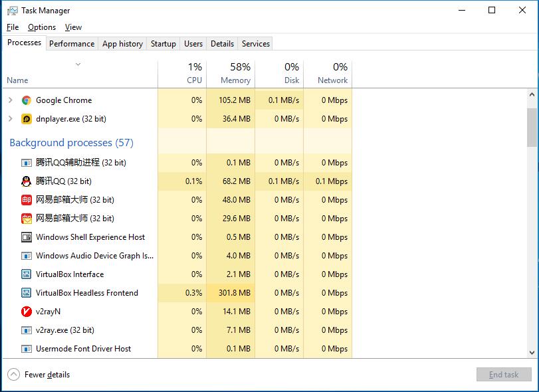Click the Tencent QQ penguin icon
This screenshot has height=392, width=539.
27,181
